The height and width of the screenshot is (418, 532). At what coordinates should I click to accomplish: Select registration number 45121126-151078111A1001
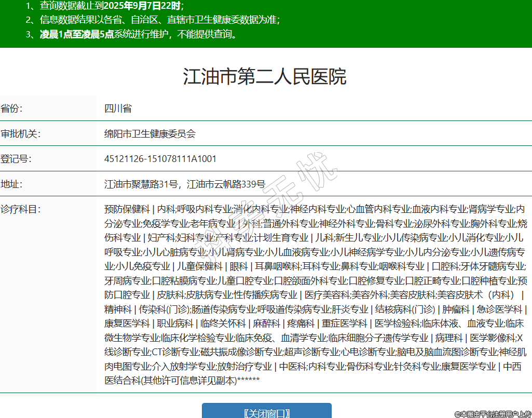[x=160, y=158]
